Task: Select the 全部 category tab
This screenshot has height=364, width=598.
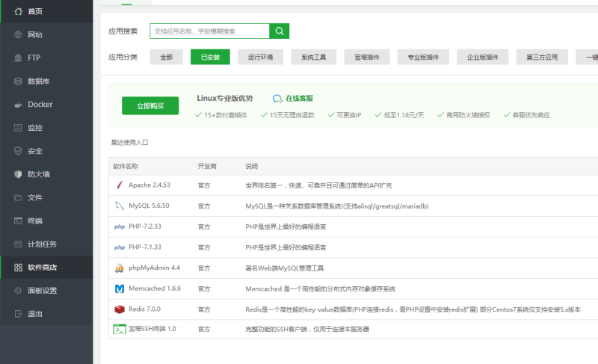Action: click(x=166, y=57)
